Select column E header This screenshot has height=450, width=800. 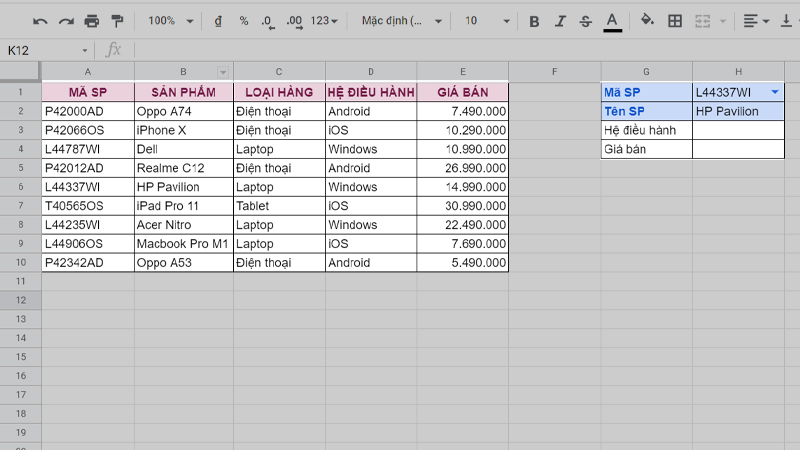463,72
